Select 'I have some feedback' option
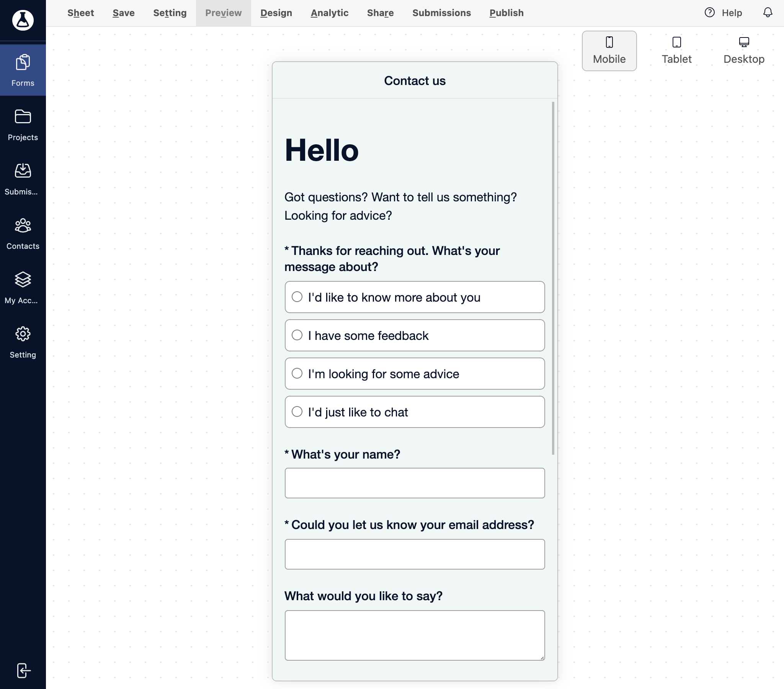 coord(297,335)
